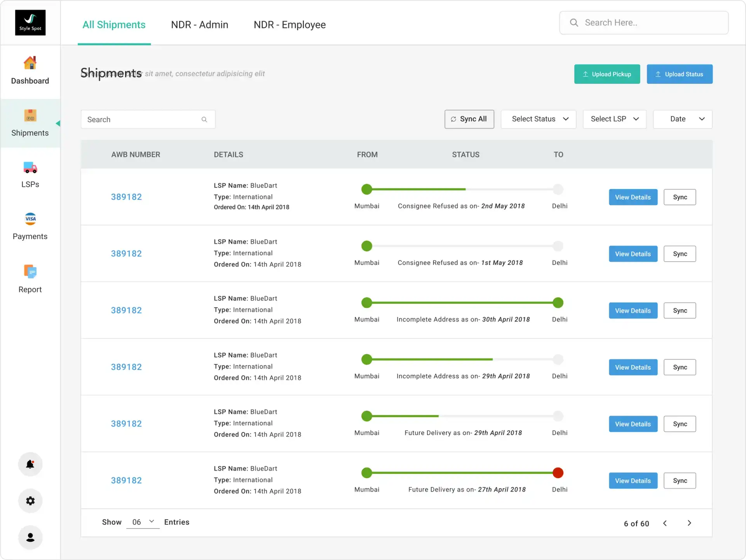The image size is (746, 560).
Task: Sync the Consignee Refused 2nd May shipment
Action: click(680, 197)
